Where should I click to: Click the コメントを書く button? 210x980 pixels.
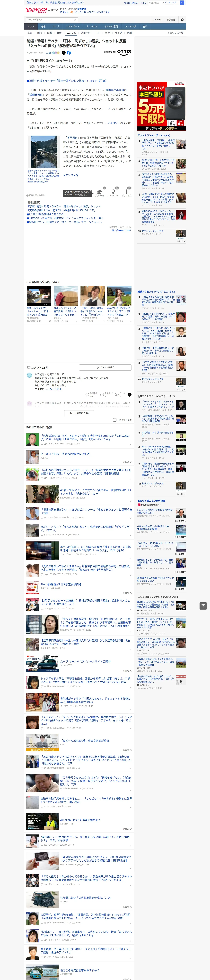coord(105,367)
